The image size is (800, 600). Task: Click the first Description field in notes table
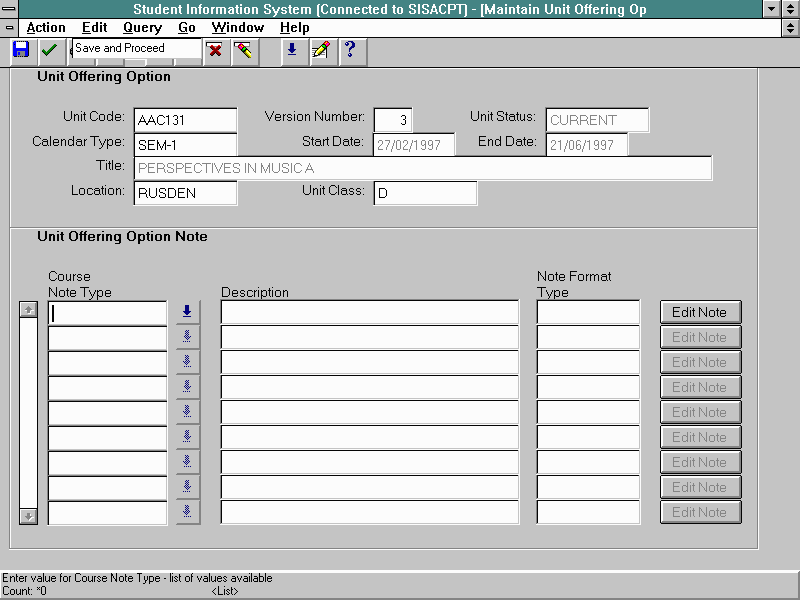369,312
